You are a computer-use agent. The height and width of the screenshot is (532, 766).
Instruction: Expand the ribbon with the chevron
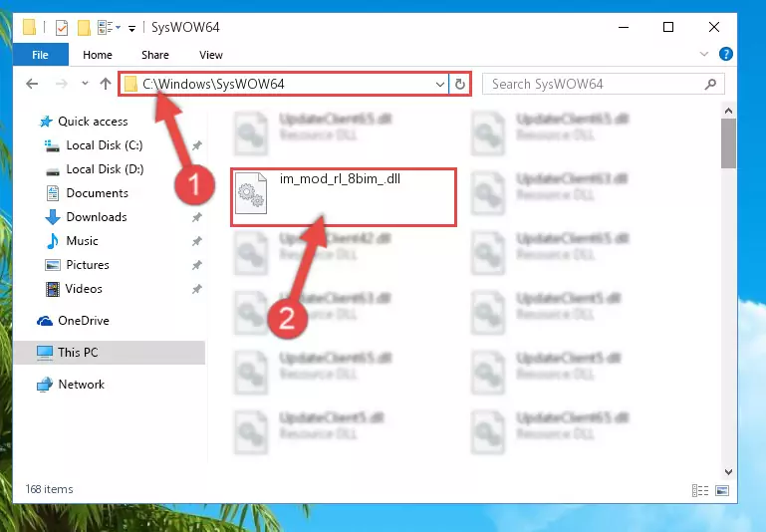(704, 54)
